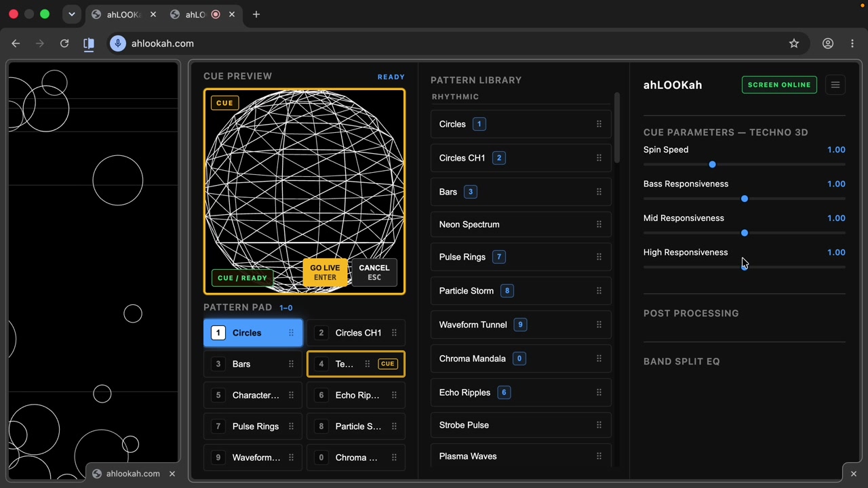Open Chrome's three-dot menu
This screenshot has height=488, width=868.
click(x=852, y=43)
